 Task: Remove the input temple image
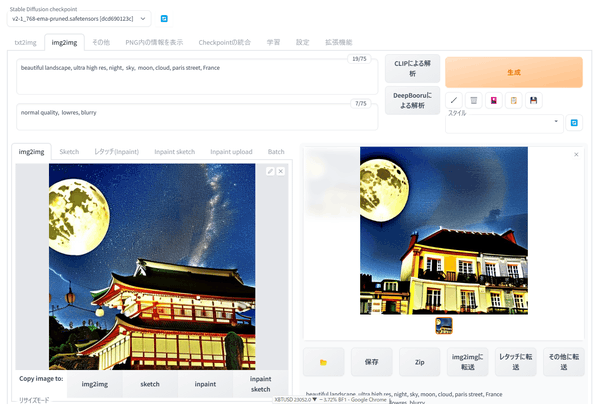[x=281, y=171]
